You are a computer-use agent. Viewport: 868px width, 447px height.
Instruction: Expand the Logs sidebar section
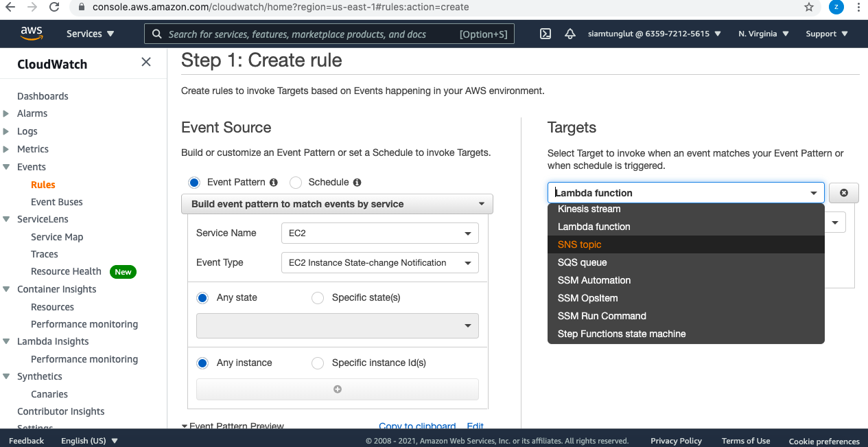click(x=6, y=132)
